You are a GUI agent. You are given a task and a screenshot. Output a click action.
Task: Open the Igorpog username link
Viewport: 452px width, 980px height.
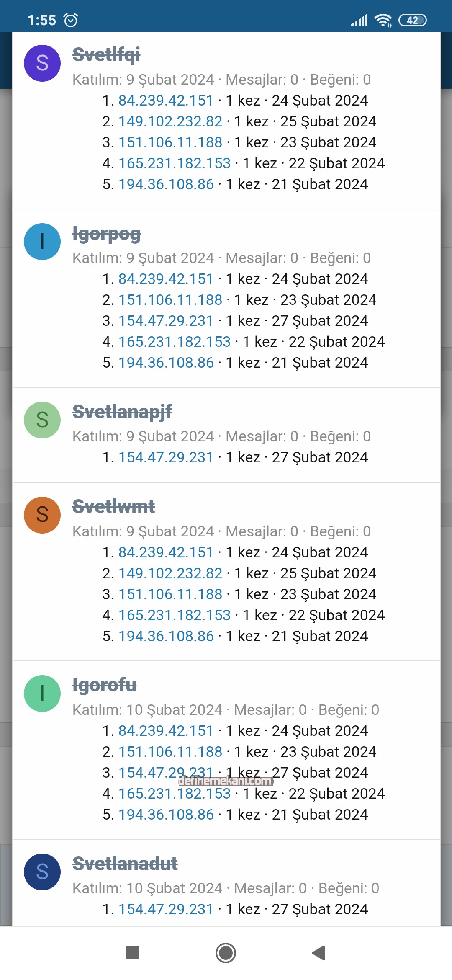[107, 234]
